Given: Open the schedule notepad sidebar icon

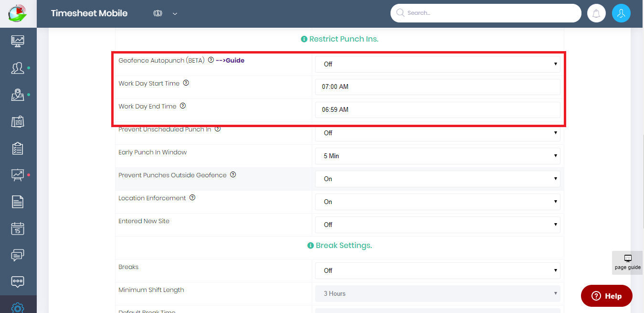Looking at the screenshot, I should [x=18, y=121].
